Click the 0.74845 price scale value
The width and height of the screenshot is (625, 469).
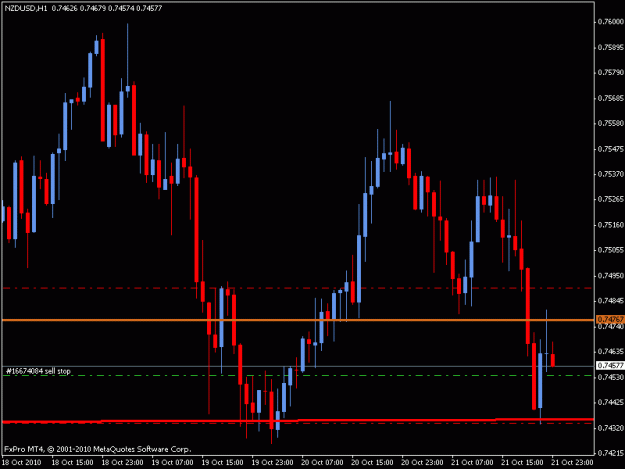tap(610, 301)
